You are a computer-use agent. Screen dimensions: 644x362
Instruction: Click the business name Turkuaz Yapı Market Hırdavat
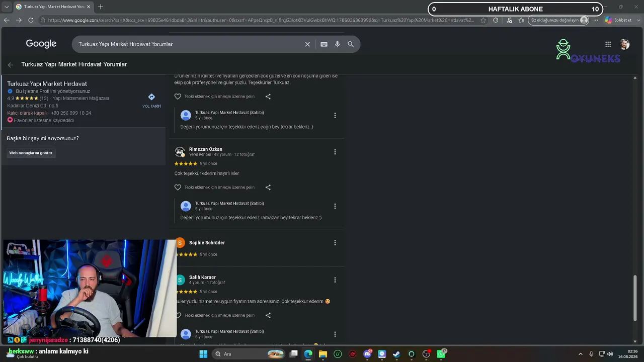47,84
